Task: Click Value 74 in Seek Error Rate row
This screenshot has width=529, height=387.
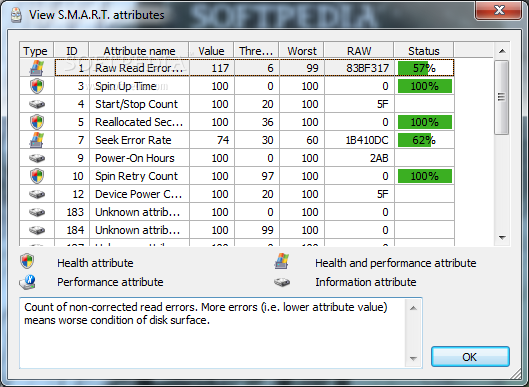Action: (223, 140)
